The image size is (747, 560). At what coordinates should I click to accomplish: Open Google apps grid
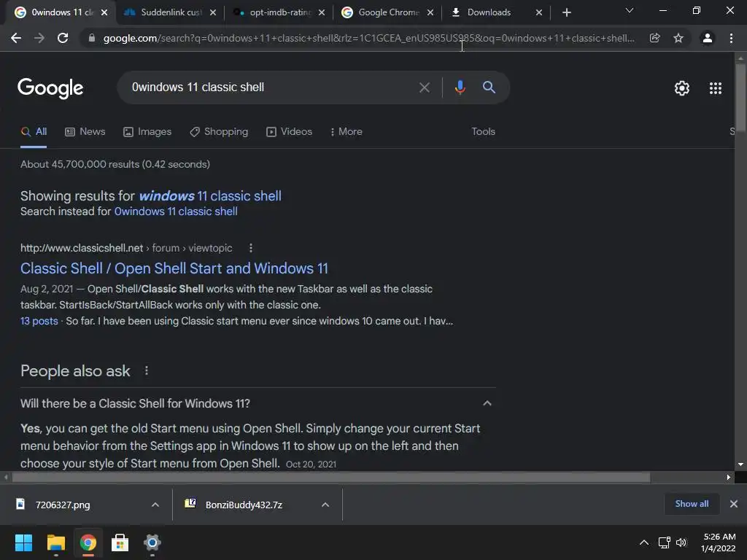[x=716, y=88]
